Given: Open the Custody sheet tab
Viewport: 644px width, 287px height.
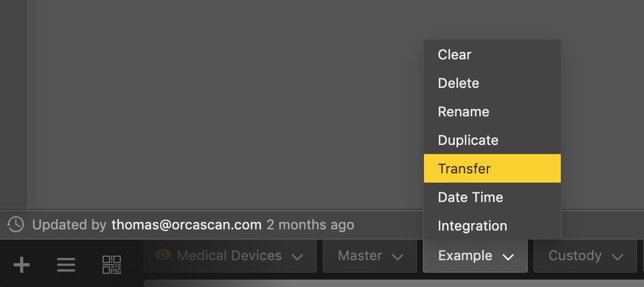Looking at the screenshot, I should pyautogui.click(x=574, y=256).
